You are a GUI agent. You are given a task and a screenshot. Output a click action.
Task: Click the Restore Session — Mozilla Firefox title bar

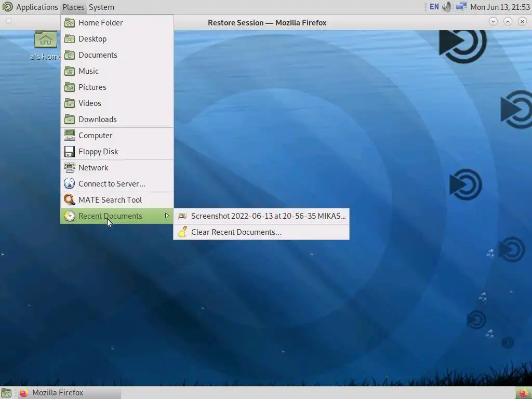[267, 23]
